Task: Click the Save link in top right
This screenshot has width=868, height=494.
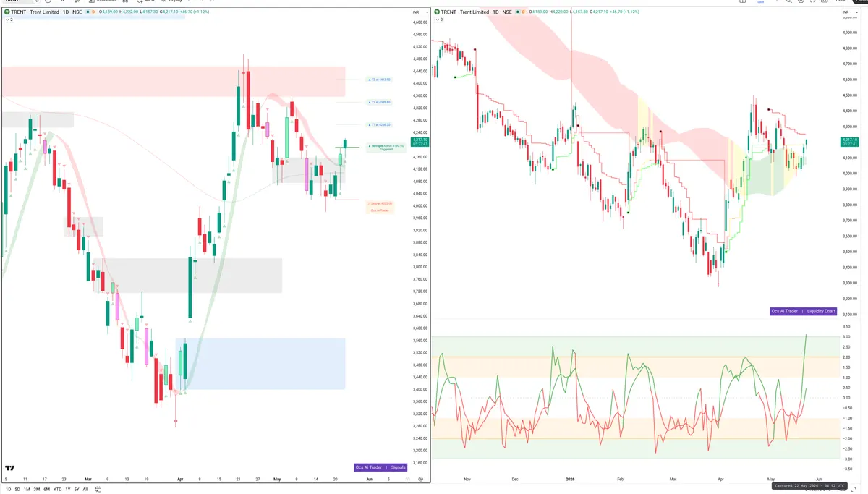Action: tap(760, 2)
